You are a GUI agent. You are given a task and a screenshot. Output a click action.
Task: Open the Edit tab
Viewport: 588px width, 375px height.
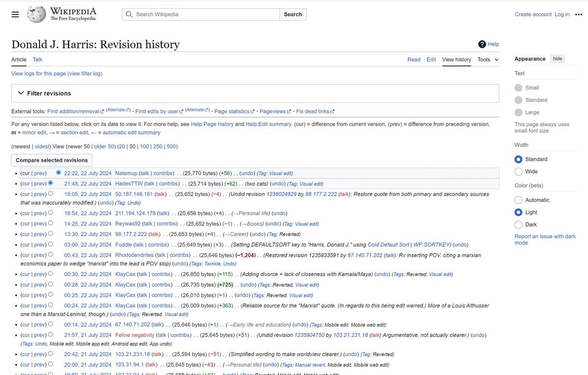pyautogui.click(x=431, y=59)
